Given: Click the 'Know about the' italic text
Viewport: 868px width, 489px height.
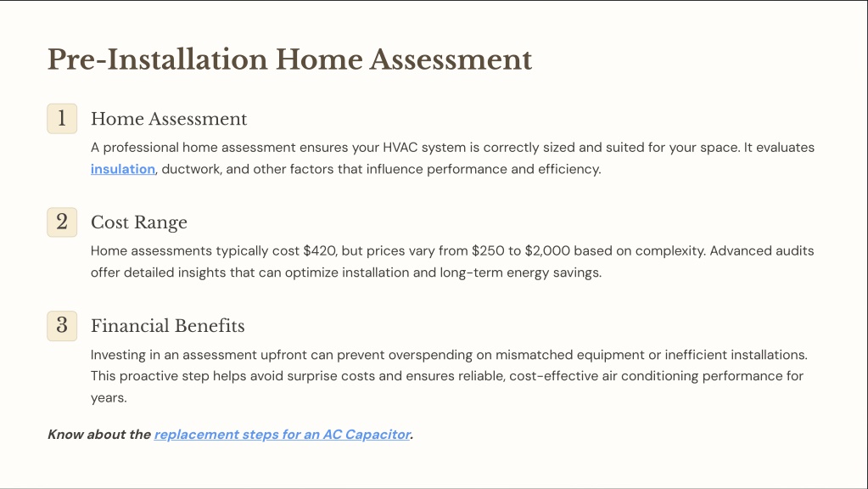Looking at the screenshot, I should [x=99, y=435].
